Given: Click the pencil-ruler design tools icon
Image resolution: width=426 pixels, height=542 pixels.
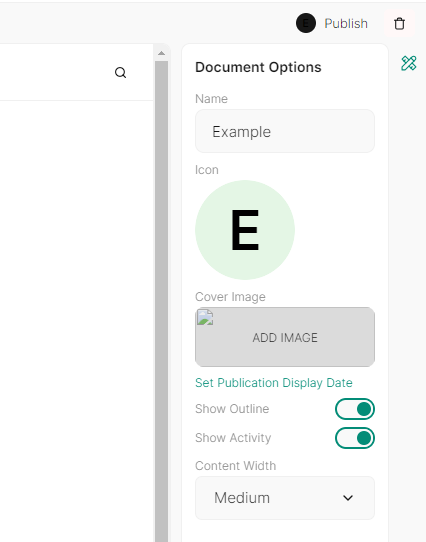Looking at the screenshot, I should [x=409, y=63].
